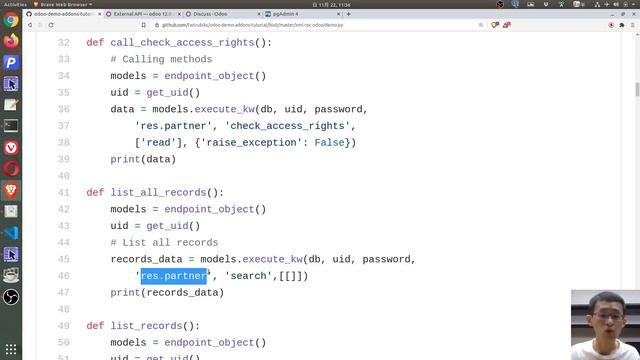This screenshot has height=360, width=640.
Task: Click line number 41
Action: tap(64, 193)
